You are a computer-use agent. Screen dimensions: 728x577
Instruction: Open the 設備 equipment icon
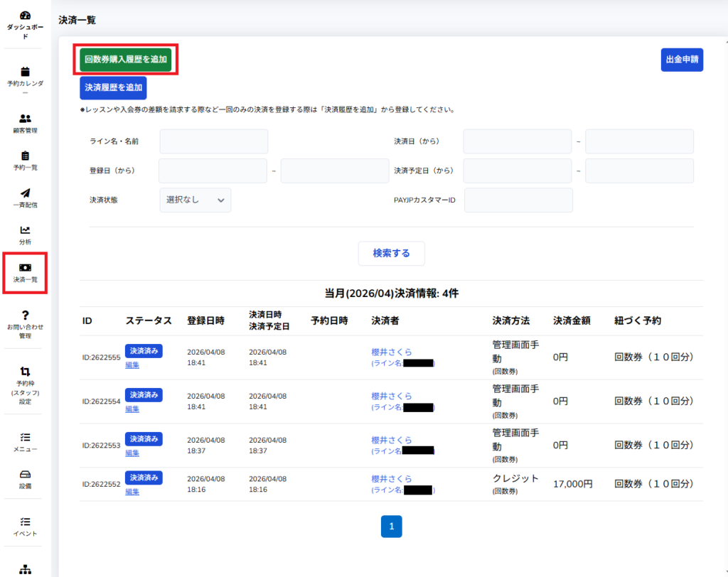pos(25,474)
